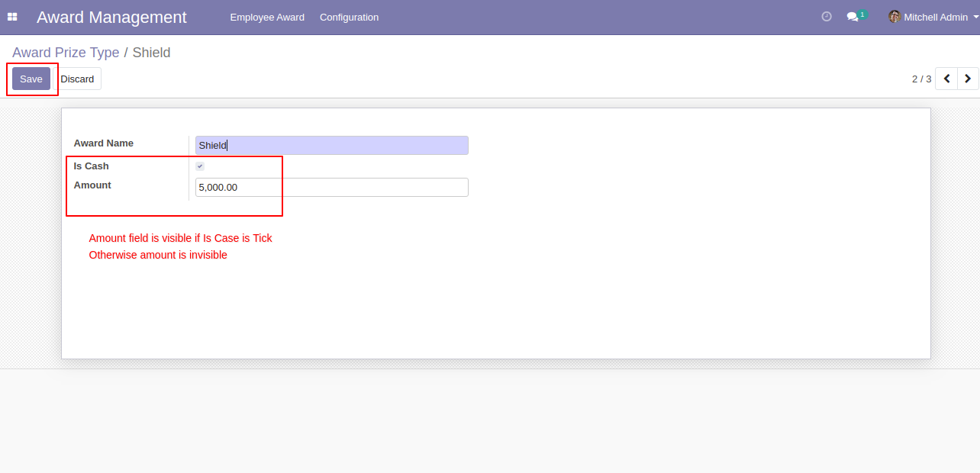Click the Award Management app title

(x=111, y=17)
